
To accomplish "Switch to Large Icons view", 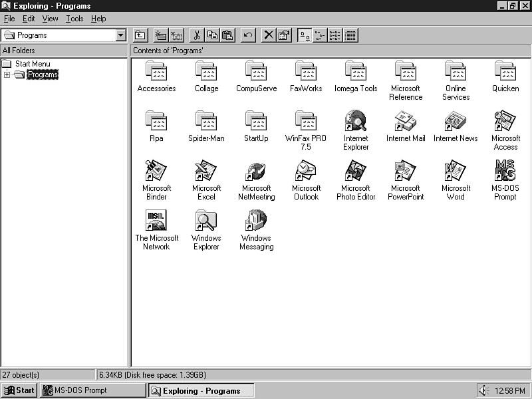I will pyautogui.click(x=305, y=35).
